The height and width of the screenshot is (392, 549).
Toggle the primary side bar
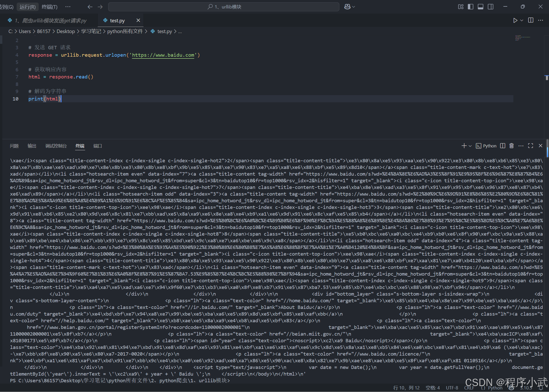point(471,7)
